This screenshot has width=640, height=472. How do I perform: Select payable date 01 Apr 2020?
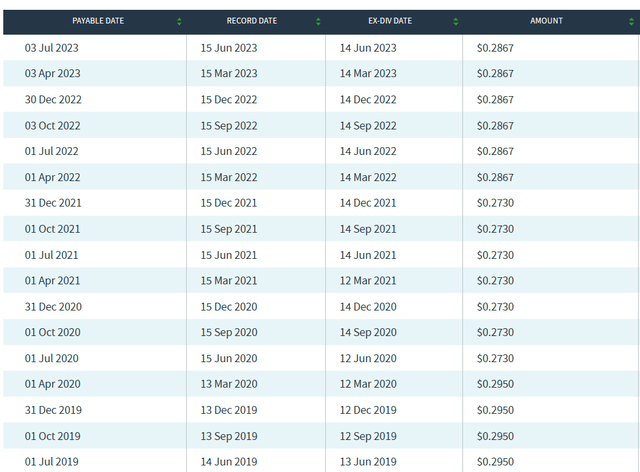coord(52,384)
